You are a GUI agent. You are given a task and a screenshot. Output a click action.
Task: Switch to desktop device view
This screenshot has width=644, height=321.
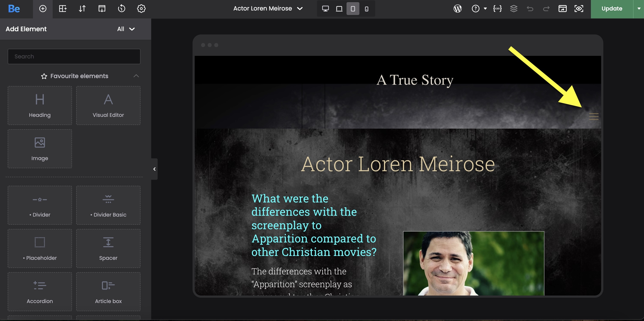(x=325, y=9)
